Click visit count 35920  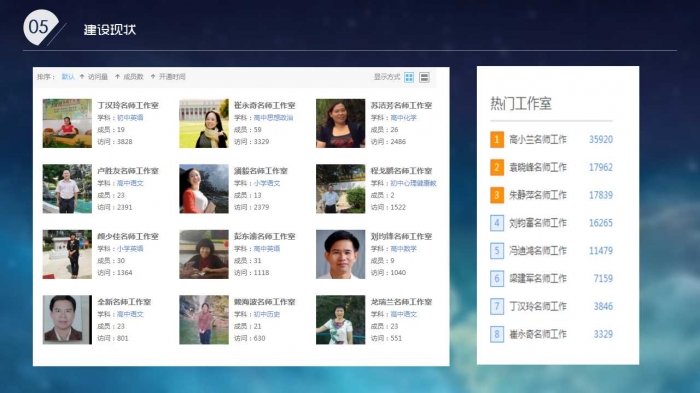pos(600,139)
